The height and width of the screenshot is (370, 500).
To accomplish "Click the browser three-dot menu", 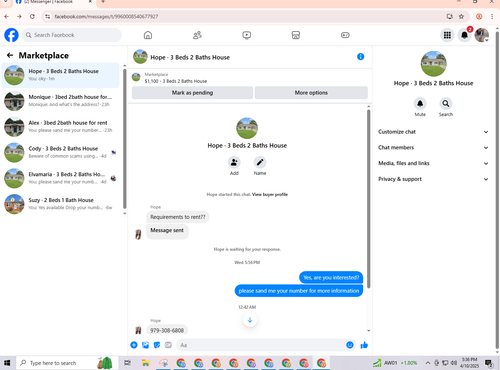I will tap(492, 16).
